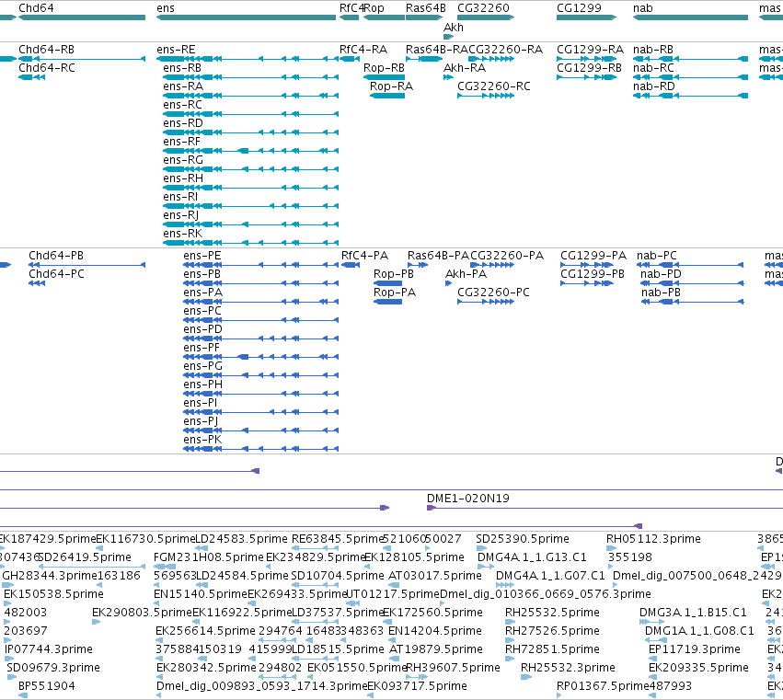The image size is (783, 700).
Task: Select the Chd64-RB transcript label
Action: click(46, 50)
